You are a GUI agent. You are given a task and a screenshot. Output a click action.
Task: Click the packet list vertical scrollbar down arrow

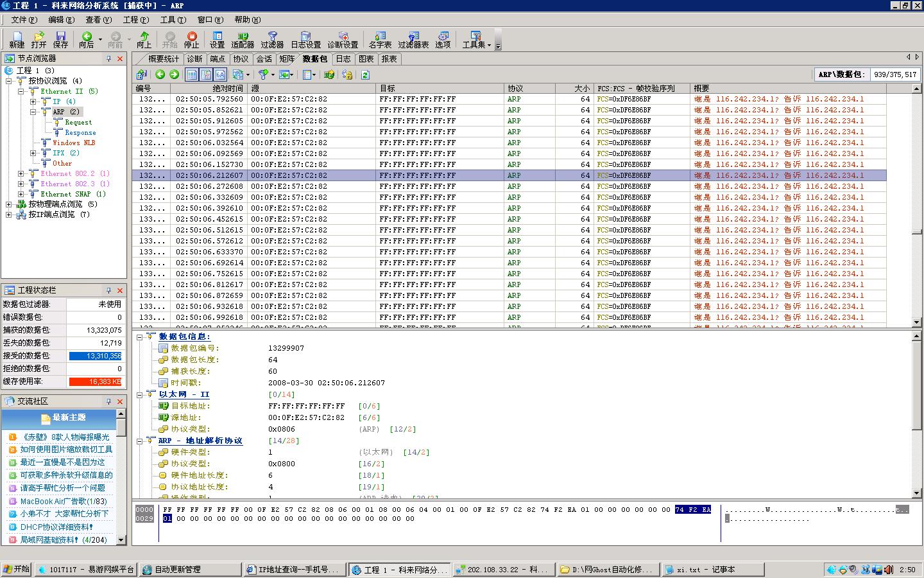[916, 322]
